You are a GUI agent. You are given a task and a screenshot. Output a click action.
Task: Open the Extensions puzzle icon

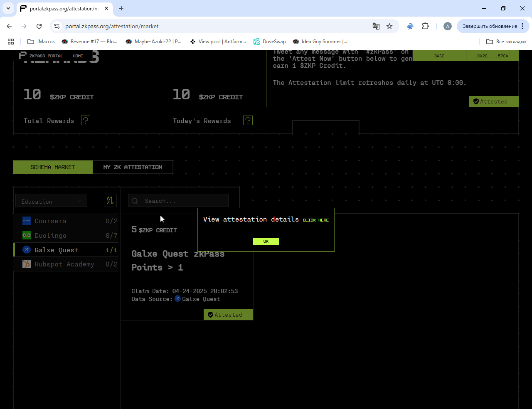tap(425, 26)
